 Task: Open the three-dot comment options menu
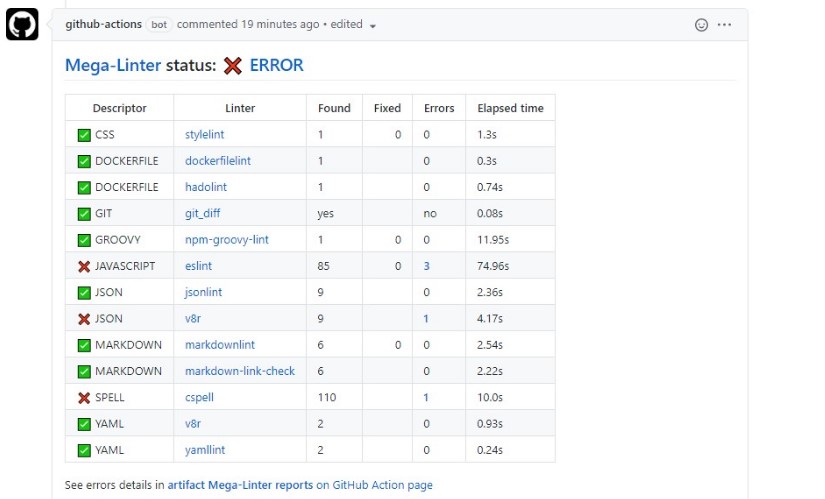tap(725, 24)
